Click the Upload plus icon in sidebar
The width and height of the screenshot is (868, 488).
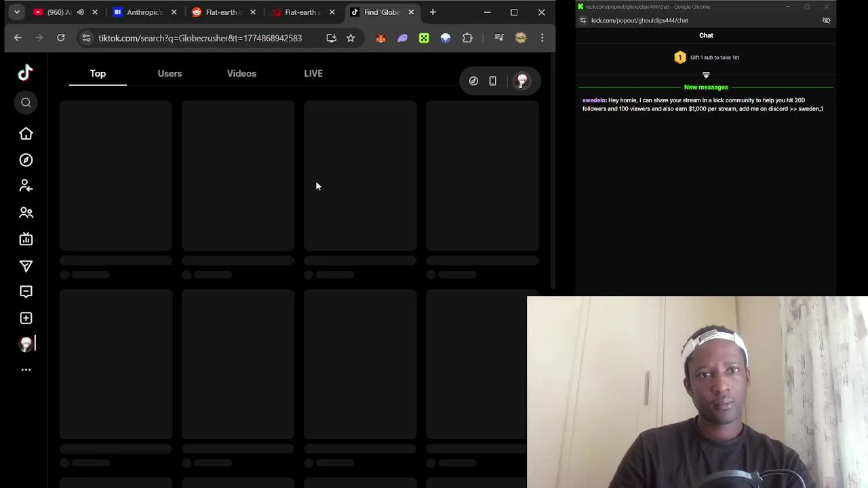26,318
